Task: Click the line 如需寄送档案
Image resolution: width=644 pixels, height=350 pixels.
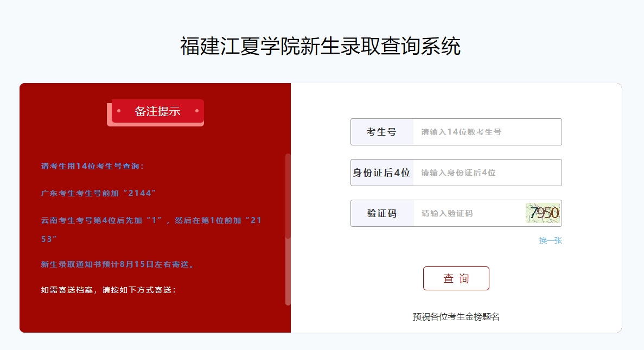Action: click(109, 290)
